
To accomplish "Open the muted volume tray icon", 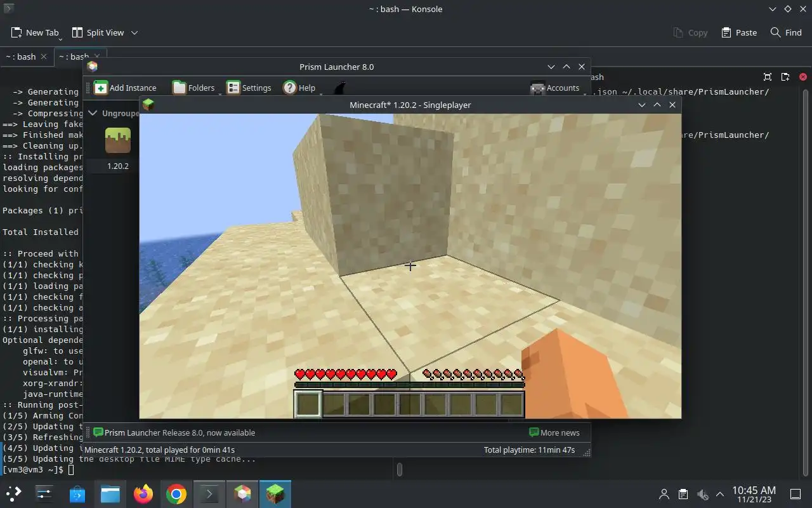I will click(x=702, y=494).
